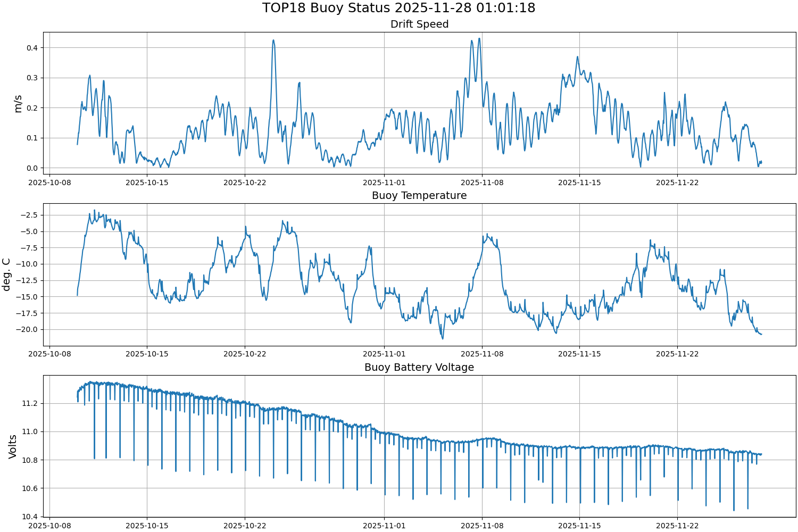Click the Buoy Temperature chart title

point(419,196)
